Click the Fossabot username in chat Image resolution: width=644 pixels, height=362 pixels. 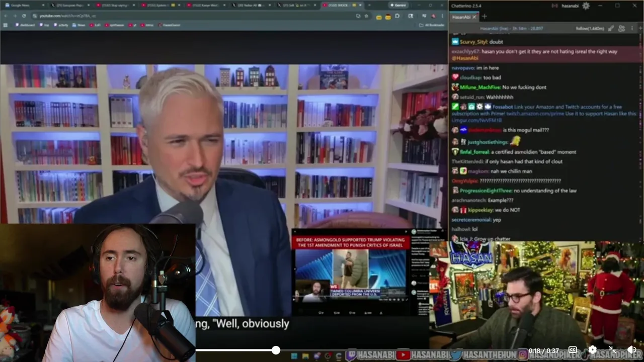(x=502, y=107)
